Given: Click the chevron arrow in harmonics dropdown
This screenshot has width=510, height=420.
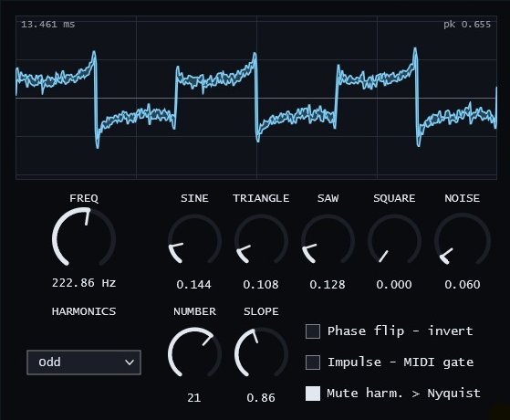Looking at the screenshot, I should (130, 362).
